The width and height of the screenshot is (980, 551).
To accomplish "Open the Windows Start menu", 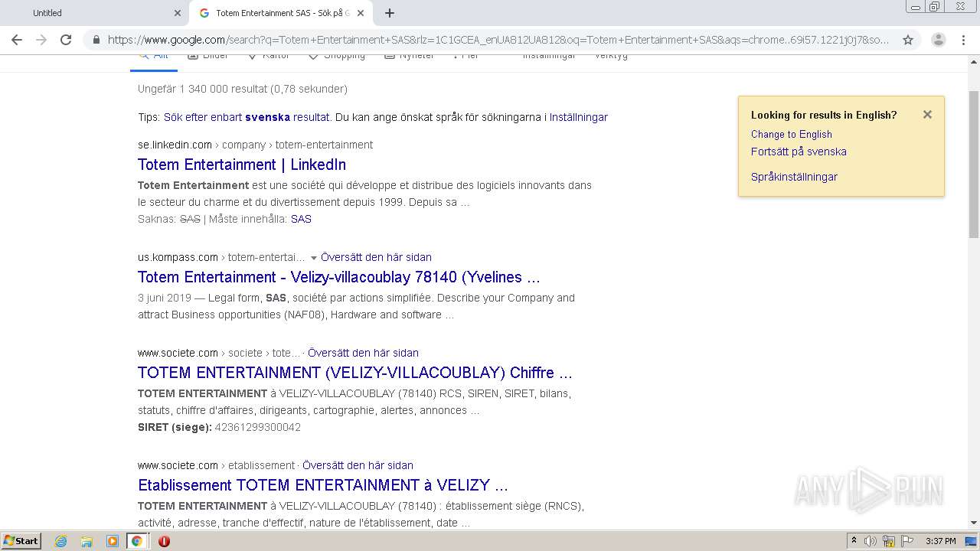I will point(21,540).
